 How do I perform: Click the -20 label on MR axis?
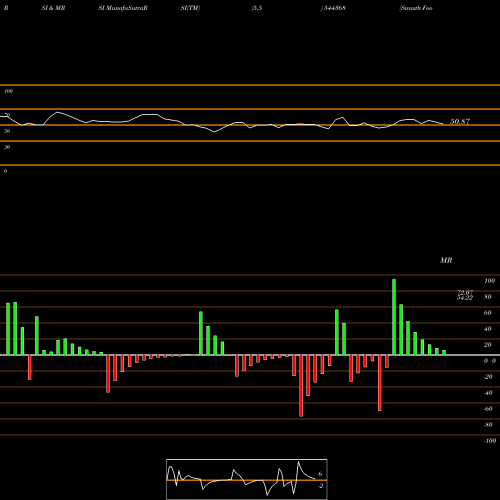tap(488, 377)
